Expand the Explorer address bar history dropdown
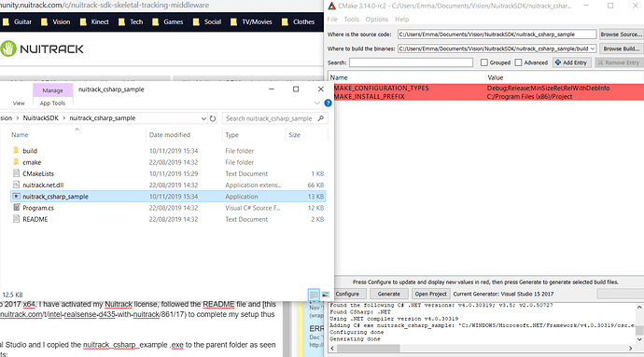Viewport: 644px width, 357px height. click(x=203, y=118)
